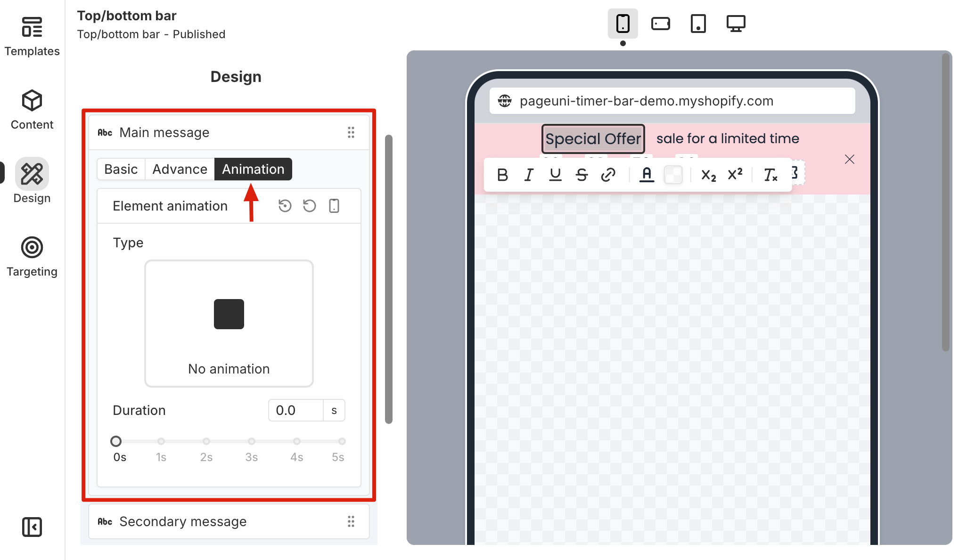The width and height of the screenshot is (967, 560).
Task: Select the Animation tab
Action: tap(253, 169)
